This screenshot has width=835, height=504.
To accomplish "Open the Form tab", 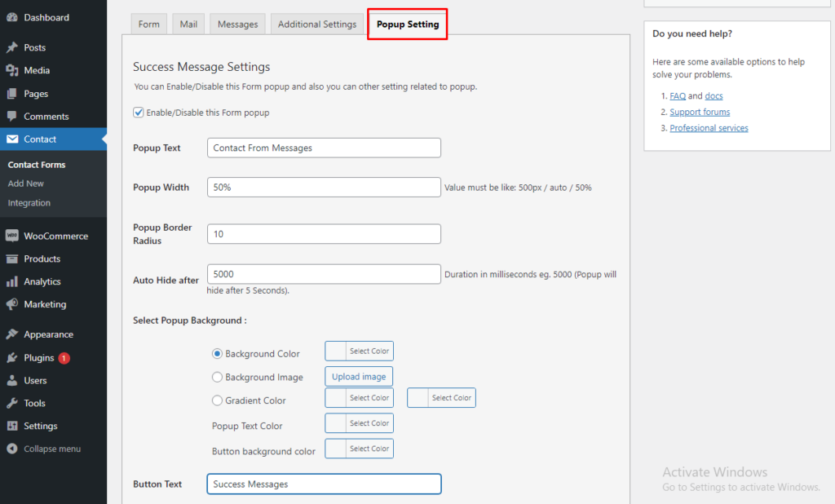I will point(149,24).
